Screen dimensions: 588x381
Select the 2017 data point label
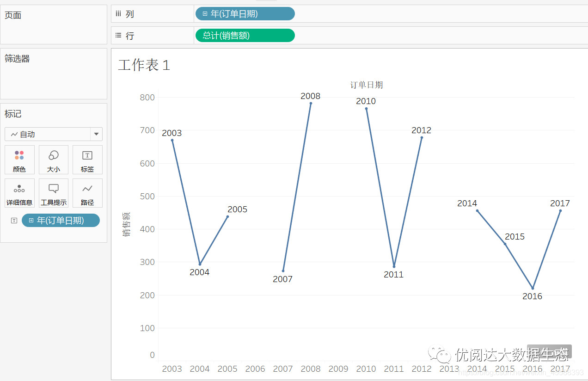(560, 203)
